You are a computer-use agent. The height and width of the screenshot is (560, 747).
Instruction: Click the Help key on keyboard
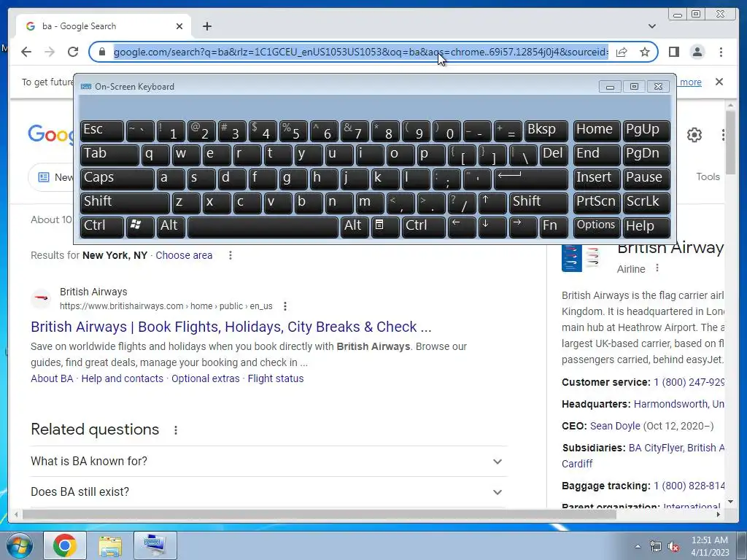pos(646,227)
